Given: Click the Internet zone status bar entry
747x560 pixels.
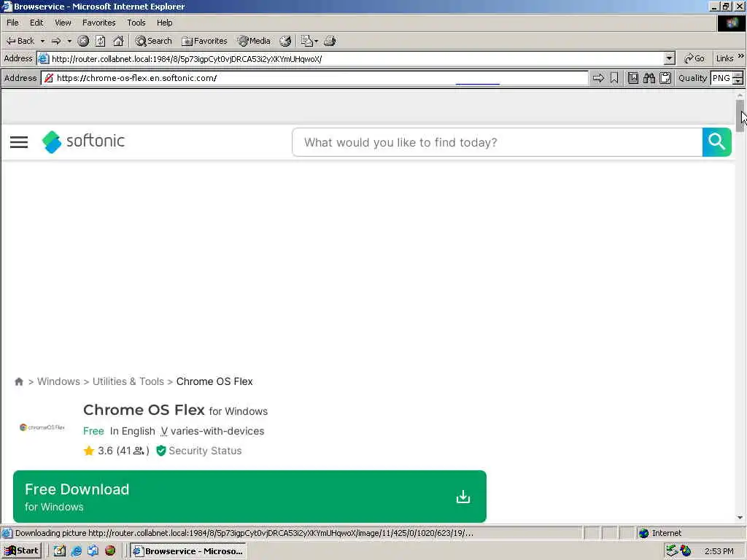Looking at the screenshot, I should click(x=659, y=533).
